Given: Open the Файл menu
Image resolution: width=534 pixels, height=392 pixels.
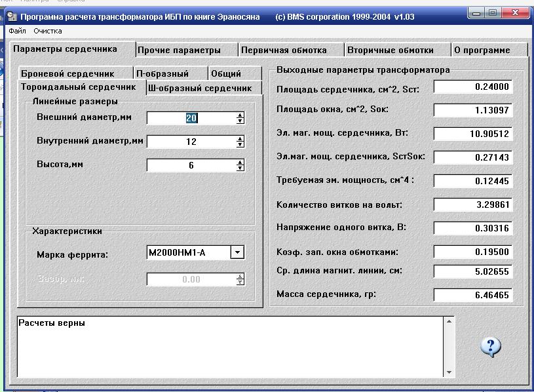Looking at the screenshot, I should [x=17, y=31].
